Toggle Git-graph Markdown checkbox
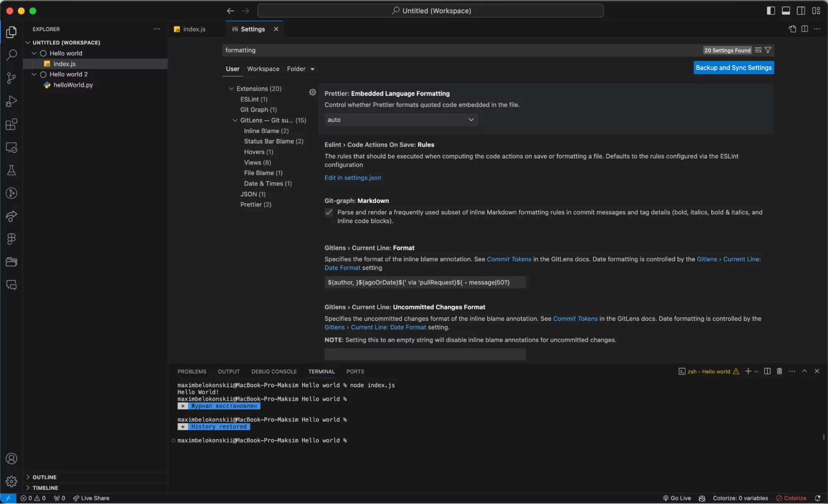 [329, 212]
